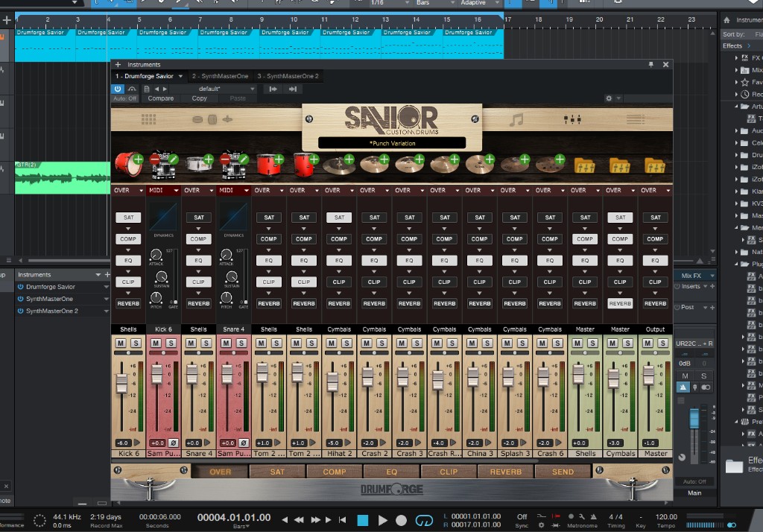Disable Drumforge Savior in the Instruments list
The height and width of the screenshot is (532, 763).
[x=20, y=287]
